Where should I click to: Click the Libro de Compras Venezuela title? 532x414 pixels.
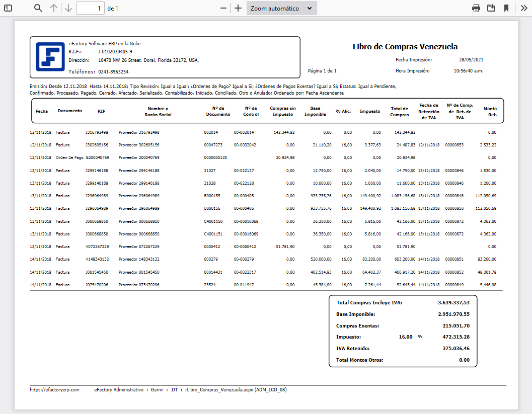tap(405, 46)
